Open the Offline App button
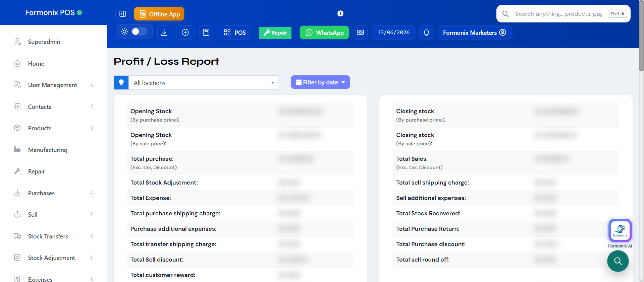Screen dimensions: 644x282 click(159, 14)
